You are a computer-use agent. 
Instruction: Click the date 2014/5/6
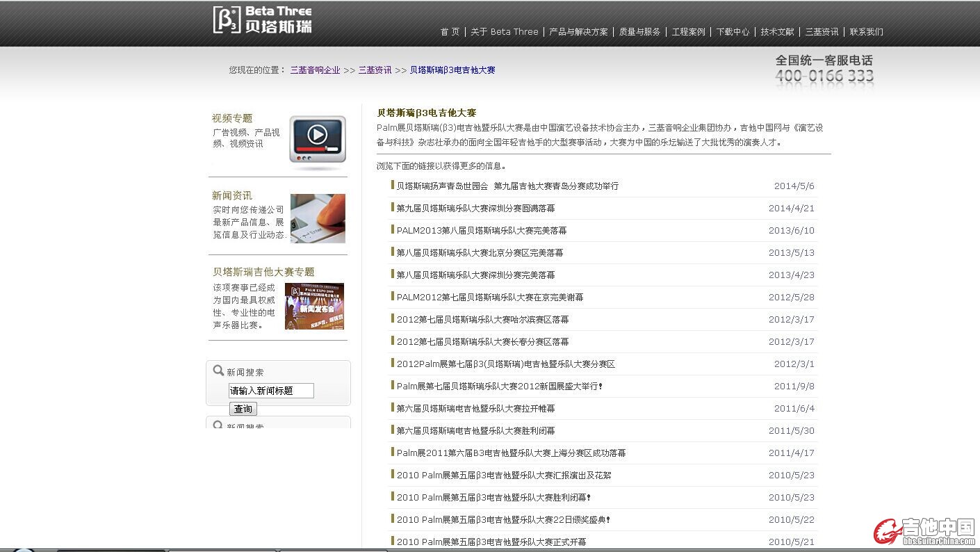tap(794, 186)
